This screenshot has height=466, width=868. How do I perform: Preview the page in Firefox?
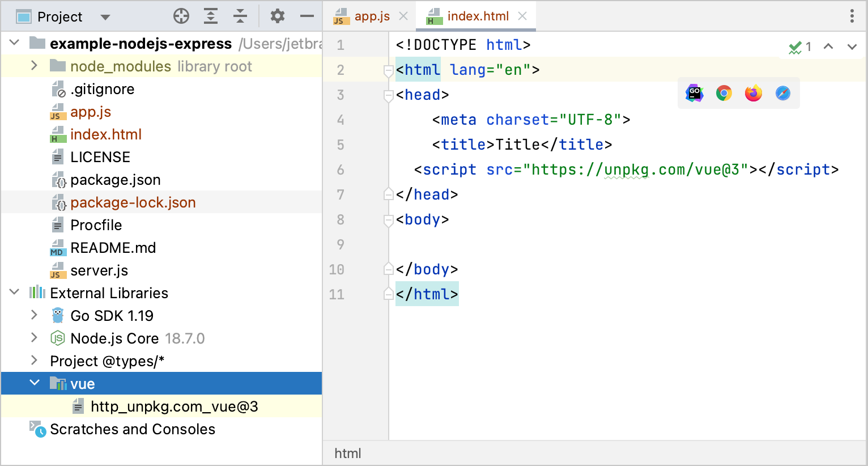[x=753, y=92]
